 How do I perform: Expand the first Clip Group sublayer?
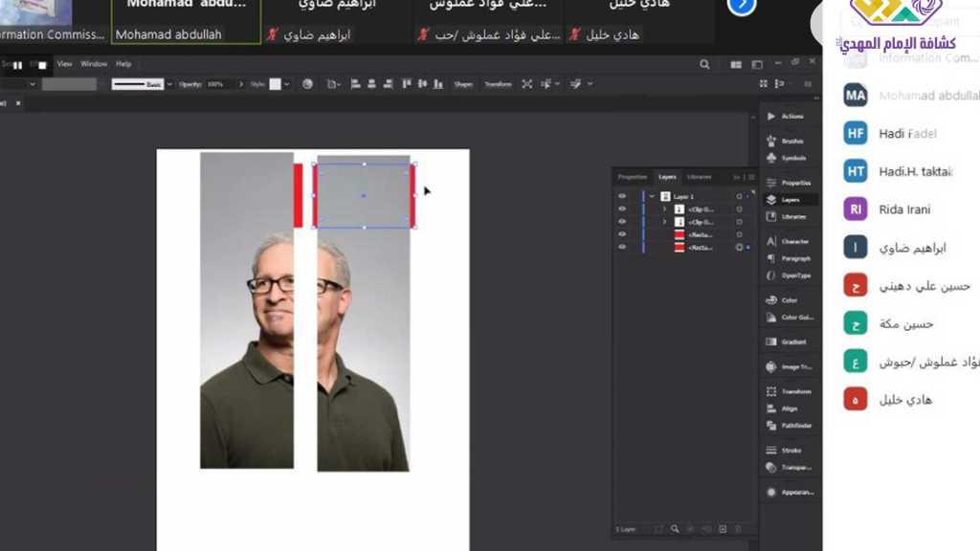click(x=664, y=209)
